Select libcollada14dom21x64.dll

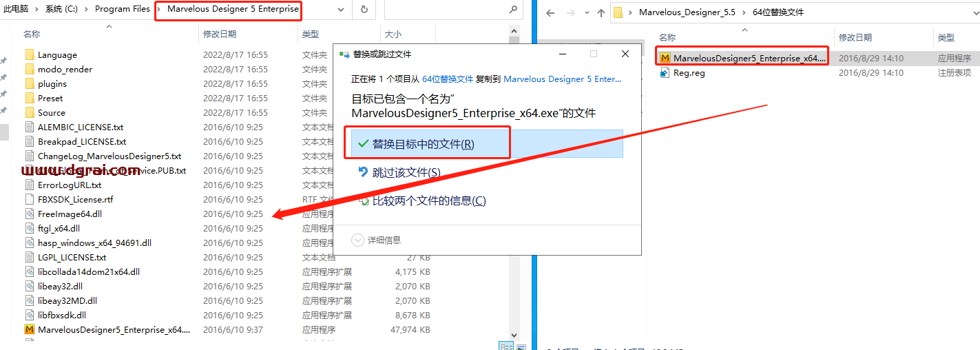89,271
